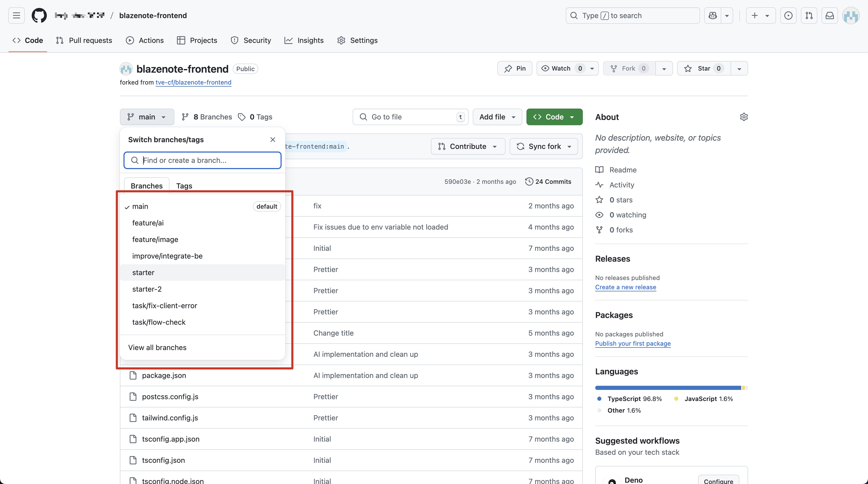Image resolution: width=868 pixels, height=484 pixels.
Task: Open the notifications inbox icon
Action: 830,16
